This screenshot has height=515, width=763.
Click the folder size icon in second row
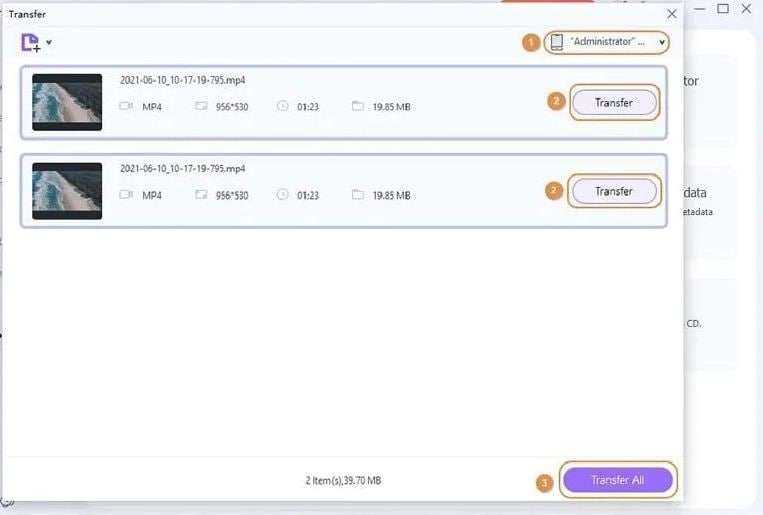[x=358, y=194]
